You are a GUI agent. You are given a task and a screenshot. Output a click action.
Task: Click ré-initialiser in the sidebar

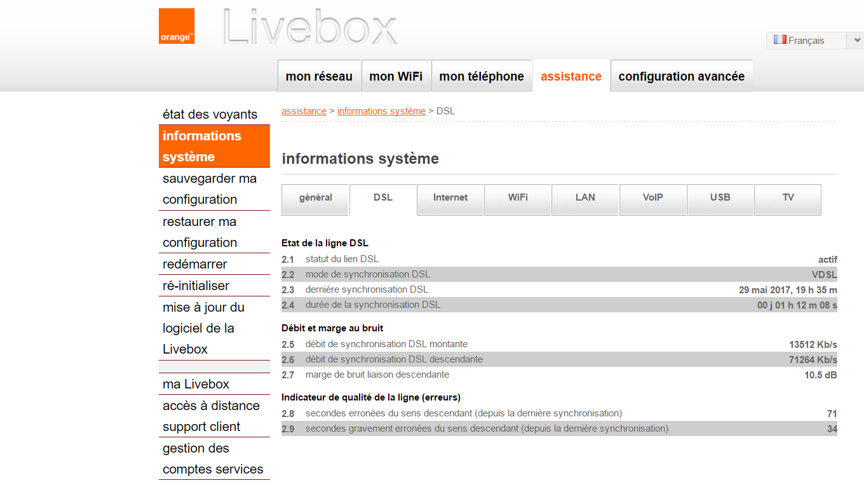214,286
